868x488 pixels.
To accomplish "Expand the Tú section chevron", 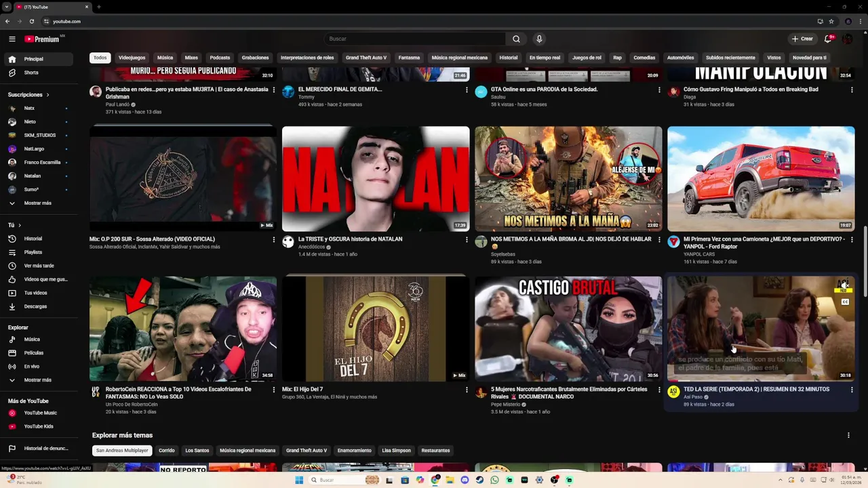I will coord(20,225).
